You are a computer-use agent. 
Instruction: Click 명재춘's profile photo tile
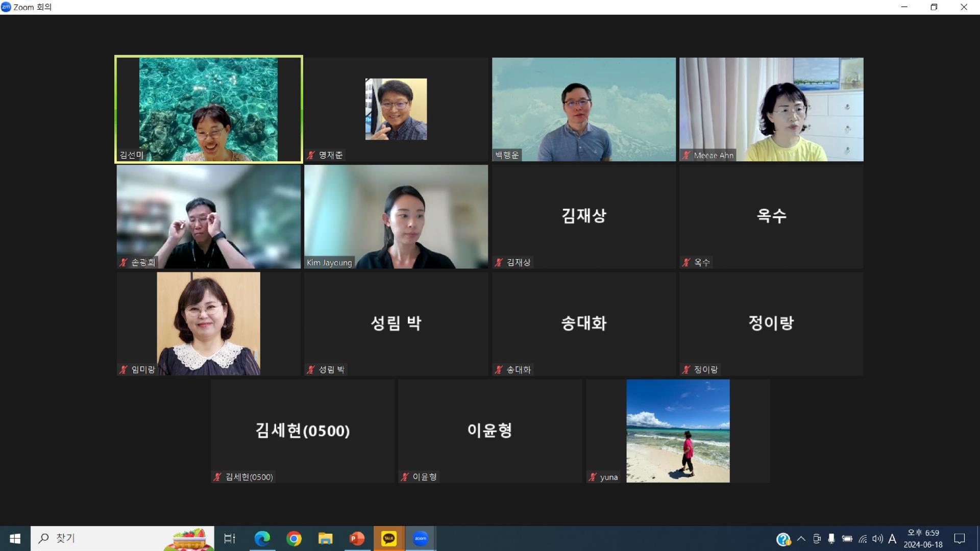click(x=396, y=109)
